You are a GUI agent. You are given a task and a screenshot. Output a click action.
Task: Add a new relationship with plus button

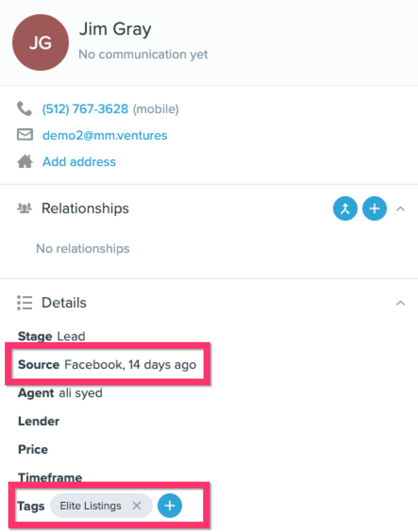(375, 208)
